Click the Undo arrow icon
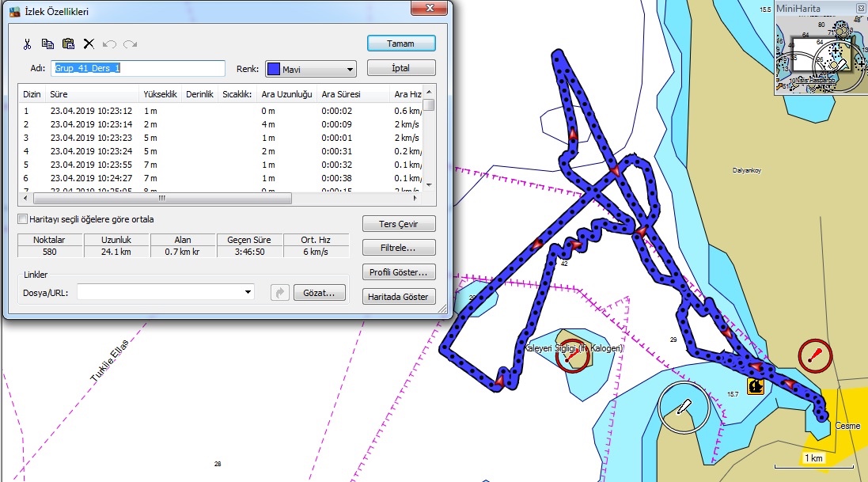868x482 pixels. point(109,44)
